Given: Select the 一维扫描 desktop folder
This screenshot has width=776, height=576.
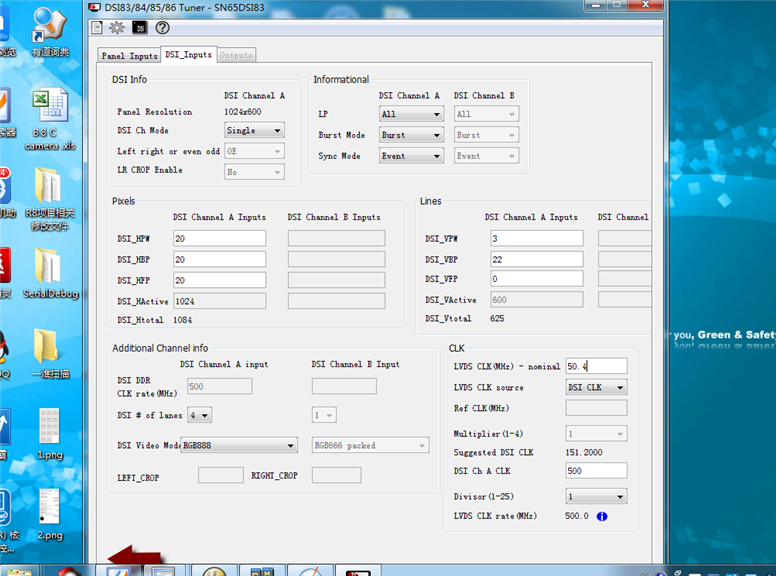Looking at the screenshot, I should 50,353.
